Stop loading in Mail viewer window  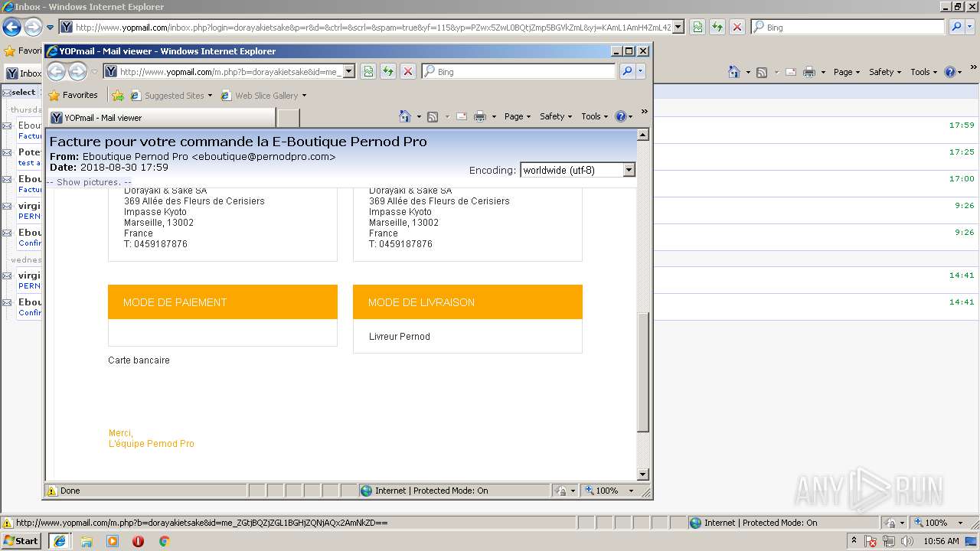click(408, 71)
